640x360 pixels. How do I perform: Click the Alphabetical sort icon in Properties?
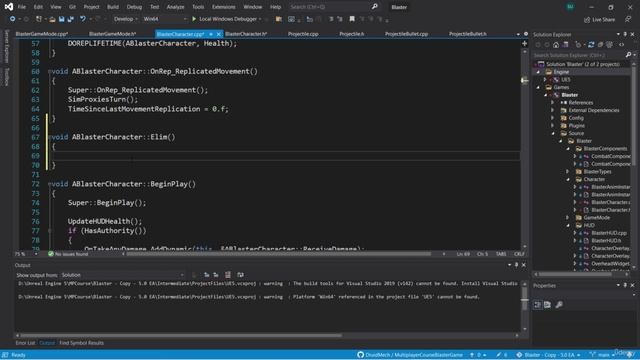[547, 304]
